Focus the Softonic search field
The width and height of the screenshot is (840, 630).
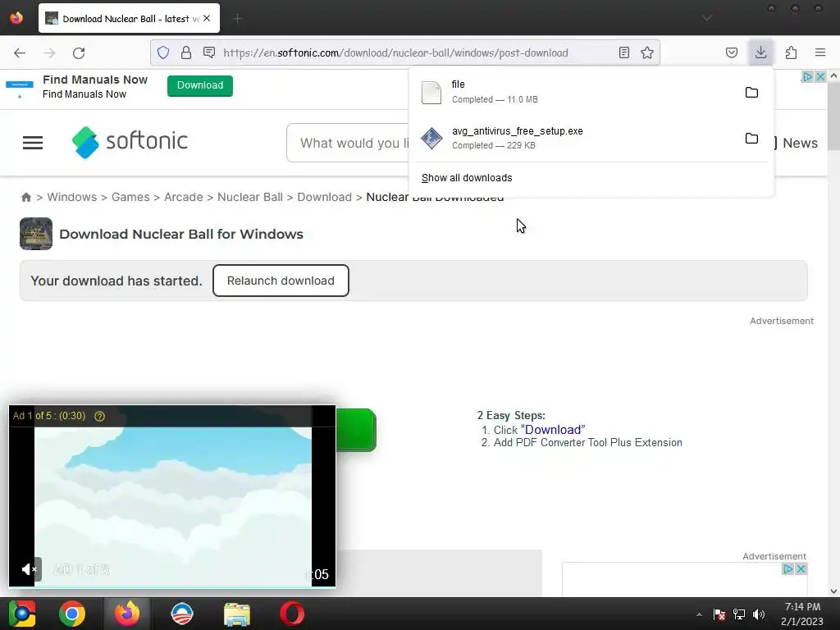[x=348, y=143]
